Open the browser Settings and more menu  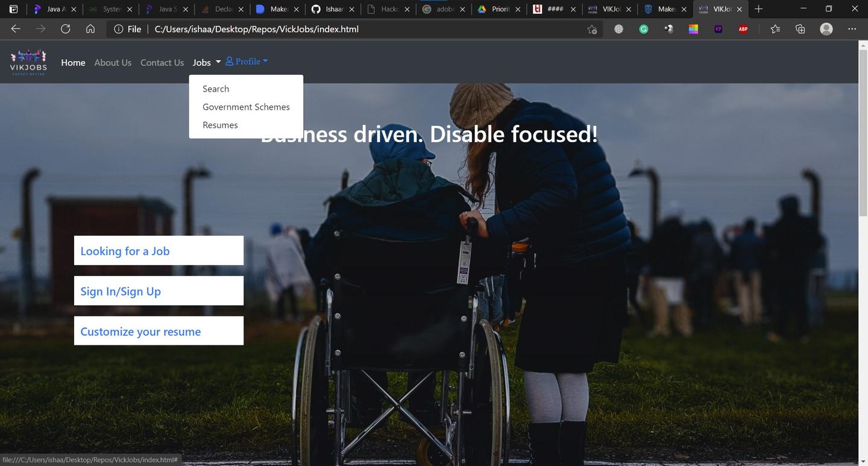pyautogui.click(x=852, y=29)
